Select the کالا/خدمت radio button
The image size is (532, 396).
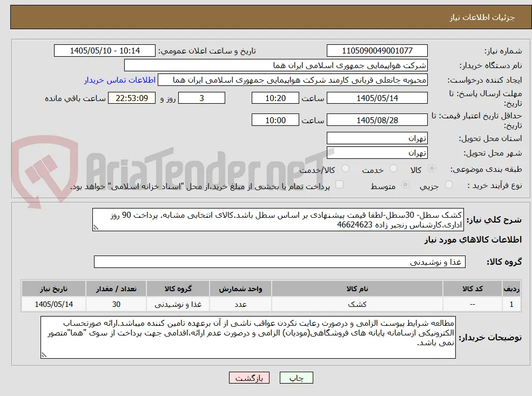coord(345,169)
